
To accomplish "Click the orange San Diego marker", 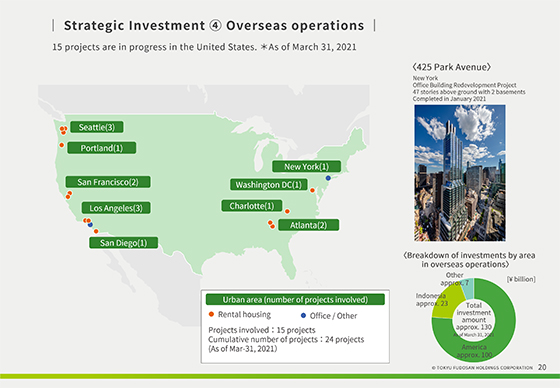I will tap(96, 232).
